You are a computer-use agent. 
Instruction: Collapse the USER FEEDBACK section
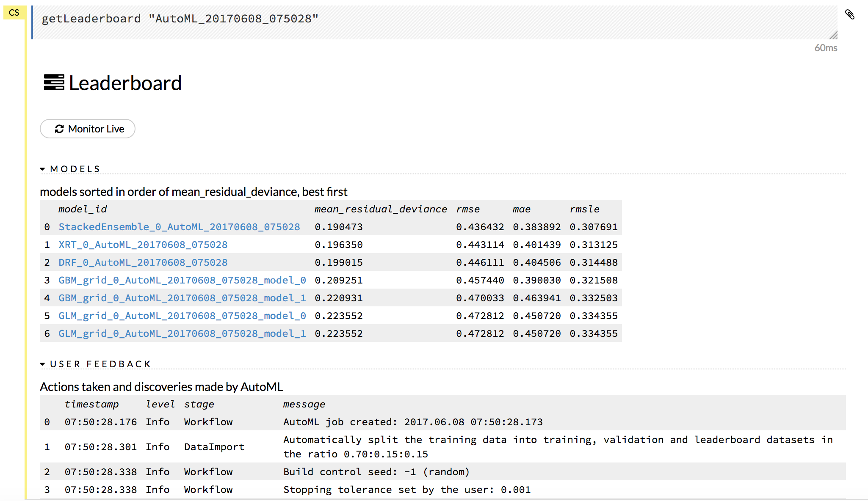(43, 364)
